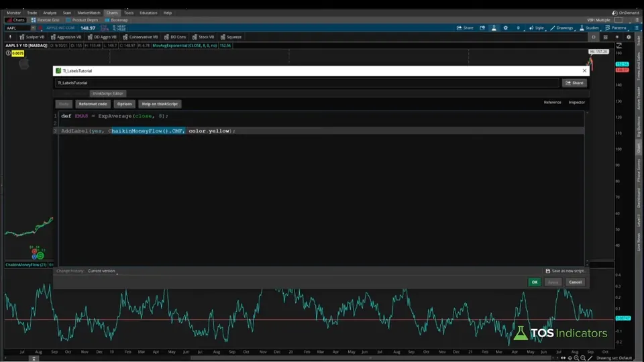Switch to the MarketWatch tab
The width and height of the screenshot is (644, 362).
point(89,13)
